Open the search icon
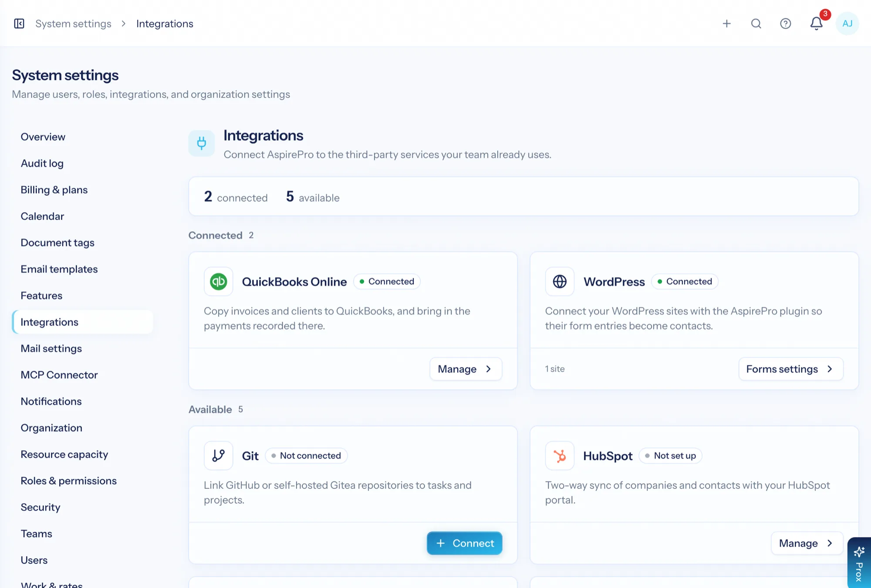 [756, 24]
